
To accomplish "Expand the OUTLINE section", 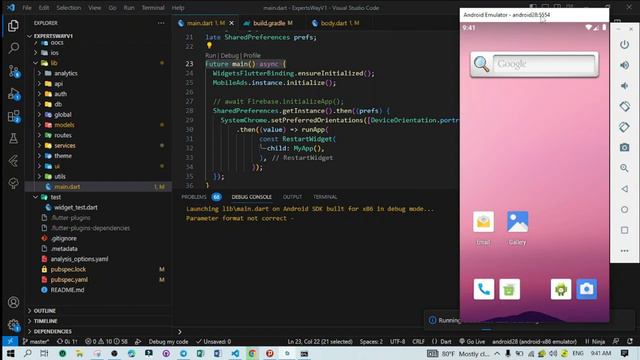I will pos(44,311).
